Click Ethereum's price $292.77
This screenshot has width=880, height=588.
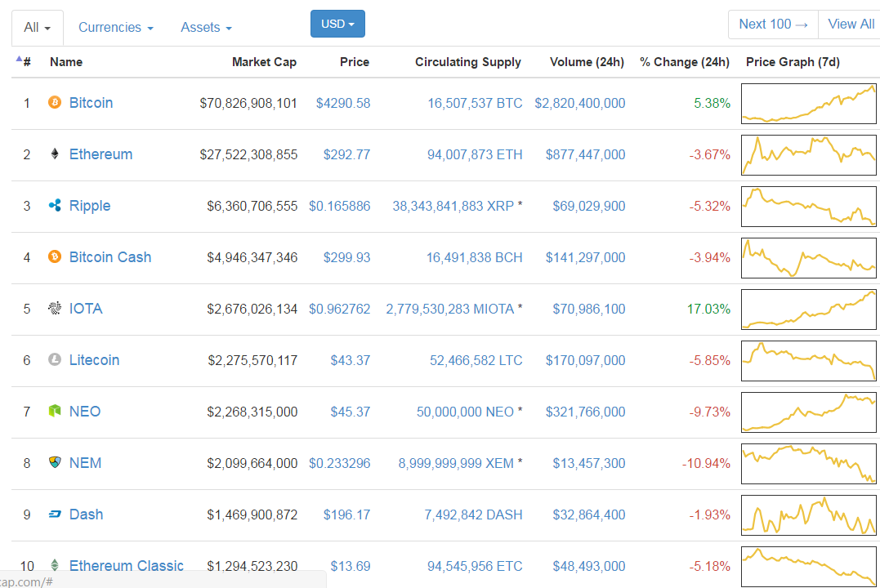(346, 154)
